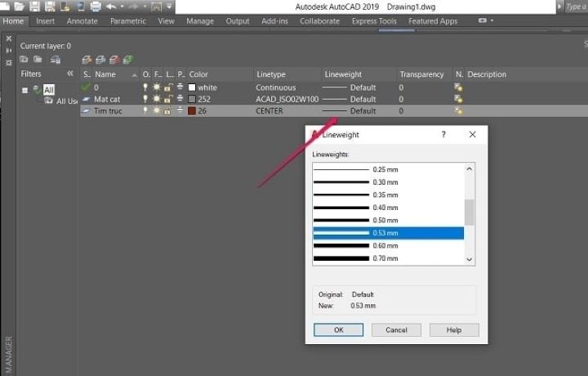Click the Plot printer icon
588x376 pixels.
click(96, 6)
